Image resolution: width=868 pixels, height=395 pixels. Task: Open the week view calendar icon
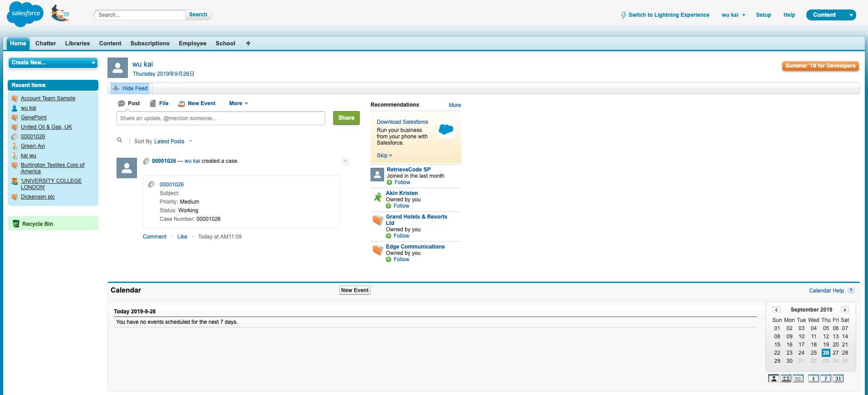coord(826,379)
